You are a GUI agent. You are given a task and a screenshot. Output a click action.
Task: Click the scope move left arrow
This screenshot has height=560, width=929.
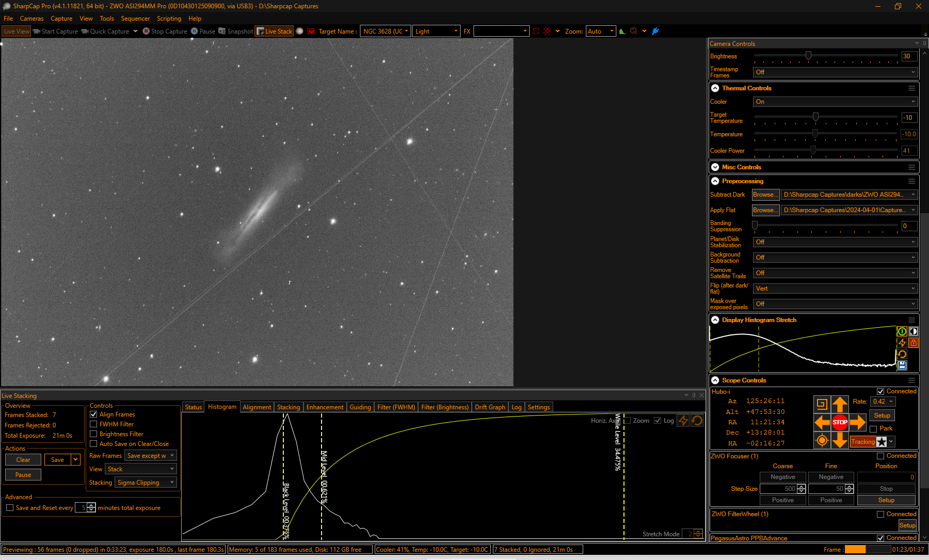pyautogui.click(x=822, y=422)
